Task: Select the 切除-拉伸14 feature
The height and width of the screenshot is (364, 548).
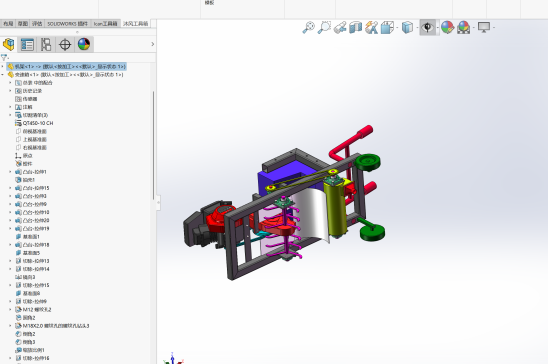Action: click(x=36, y=269)
